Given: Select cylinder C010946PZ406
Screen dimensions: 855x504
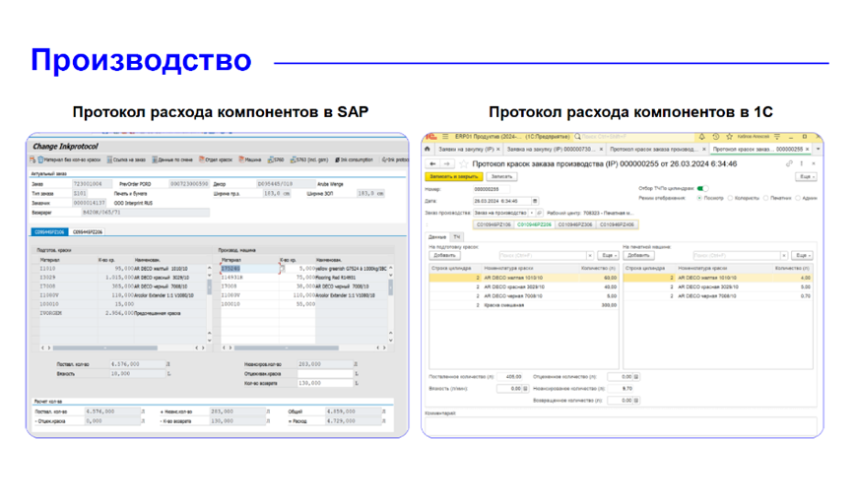Looking at the screenshot, I should point(617,224).
